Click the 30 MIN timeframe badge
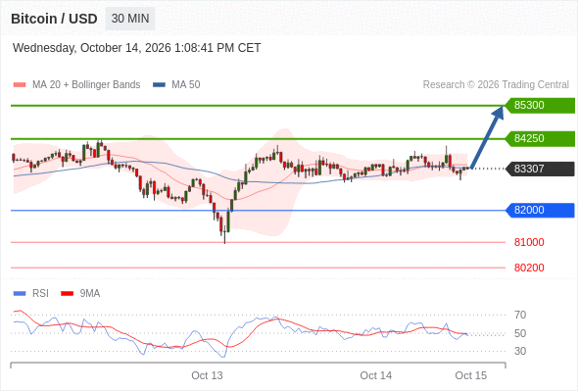The width and height of the screenshot is (578, 392). (130, 19)
